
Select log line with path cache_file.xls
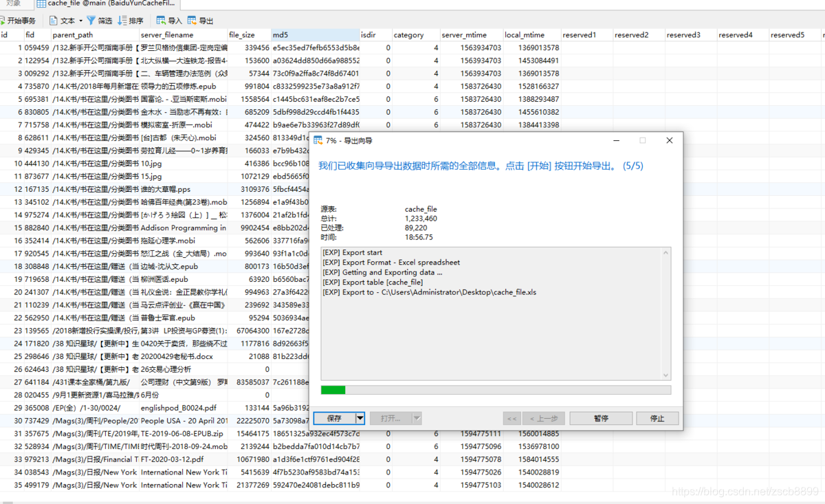(429, 292)
